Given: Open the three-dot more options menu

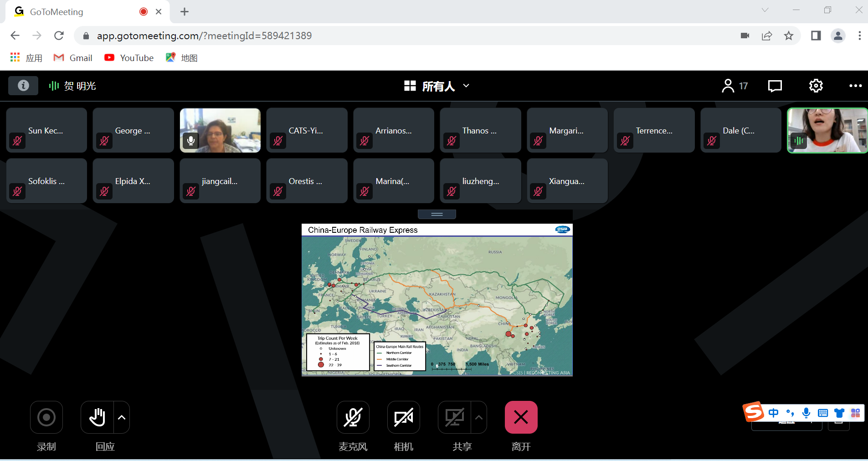Looking at the screenshot, I should [855, 86].
